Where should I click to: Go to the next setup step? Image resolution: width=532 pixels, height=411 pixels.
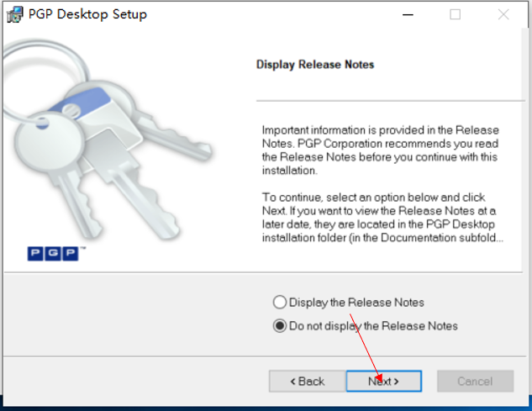pyautogui.click(x=384, y=381)
